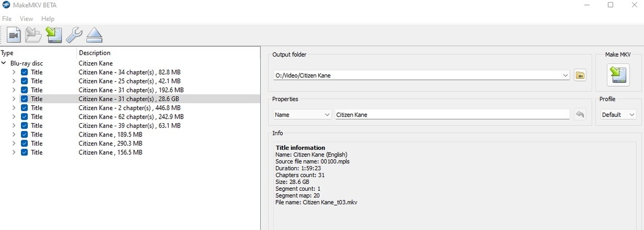Open the Help menu
The width and height of the screenshot is (644, 230).
(x=48, y=19)
